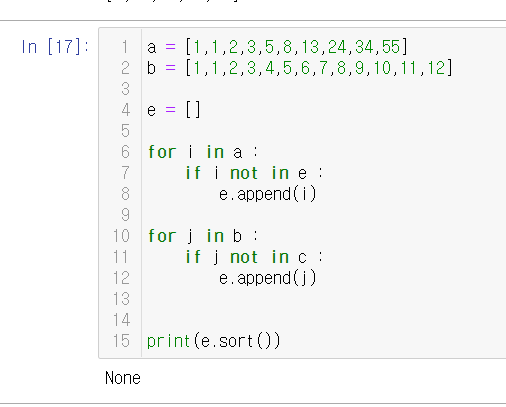Click code line 'a = [1,1,2,3,5,8,13,24,34,55]'

(277, 47)
